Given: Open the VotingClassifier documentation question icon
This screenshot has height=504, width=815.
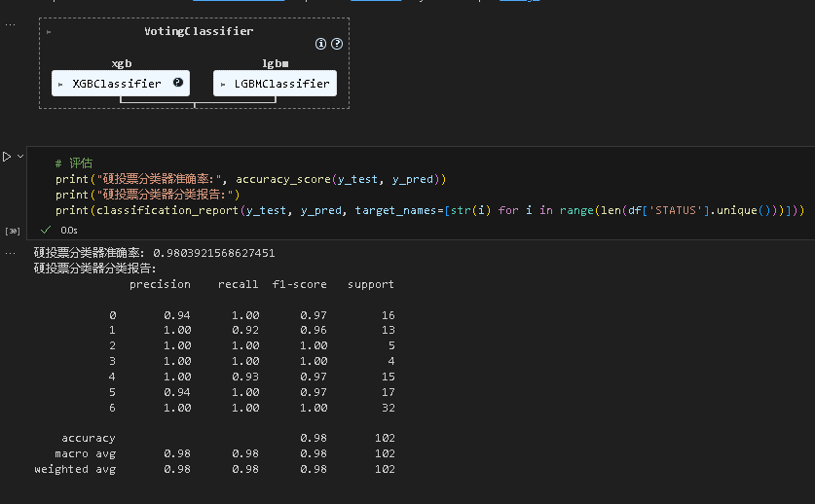Looking at the screenshot, I should (337, 44).
